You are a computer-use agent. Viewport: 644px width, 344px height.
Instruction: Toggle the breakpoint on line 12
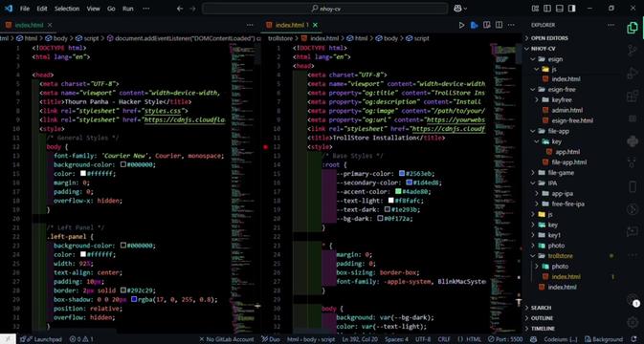[265, 147]
